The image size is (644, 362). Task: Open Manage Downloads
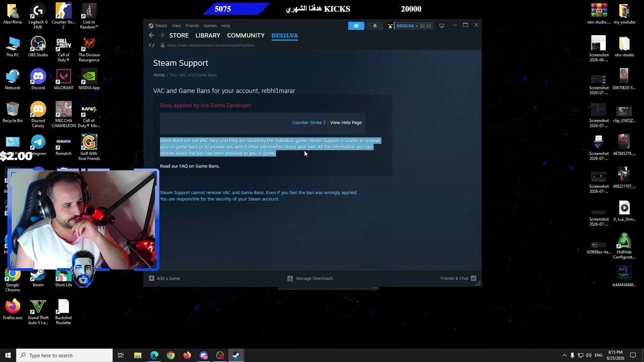[x=310, y=279]
